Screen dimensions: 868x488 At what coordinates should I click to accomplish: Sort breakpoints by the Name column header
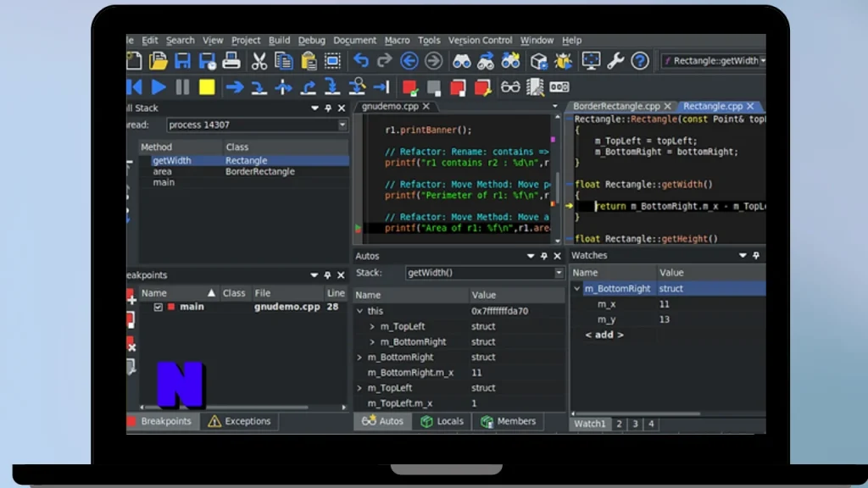click(177, 293)
